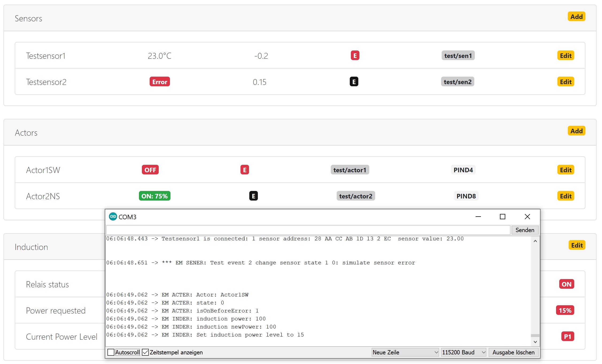602x364 pixels.
Task: Enable the Autoscroll checkbox
Action: click(111, 352)
